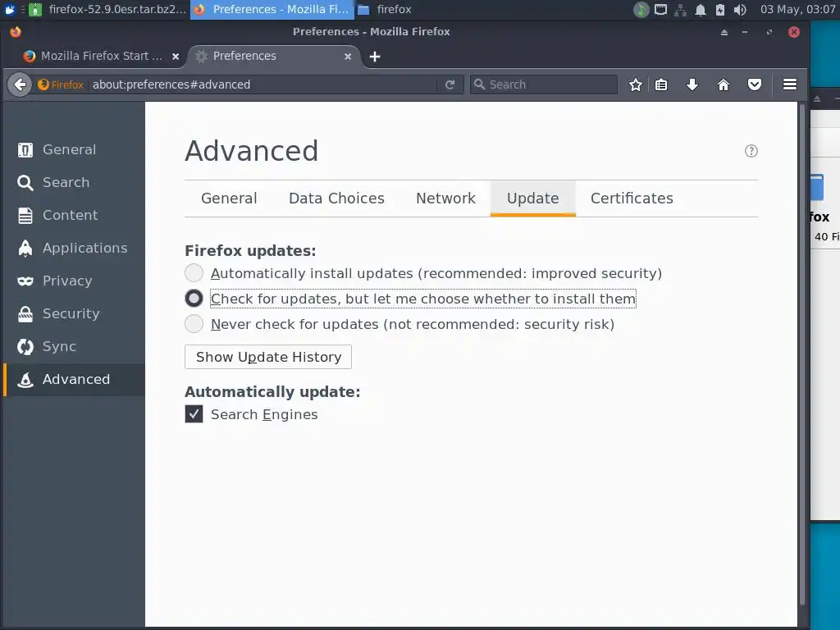Image resolution: width=840 pixels, height=630 pixels.
Task: Open the Content preferences category
Action: 74,216
